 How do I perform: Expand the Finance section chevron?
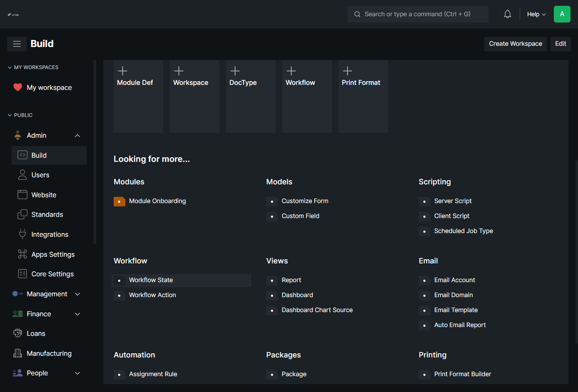(x=77, y=314)
